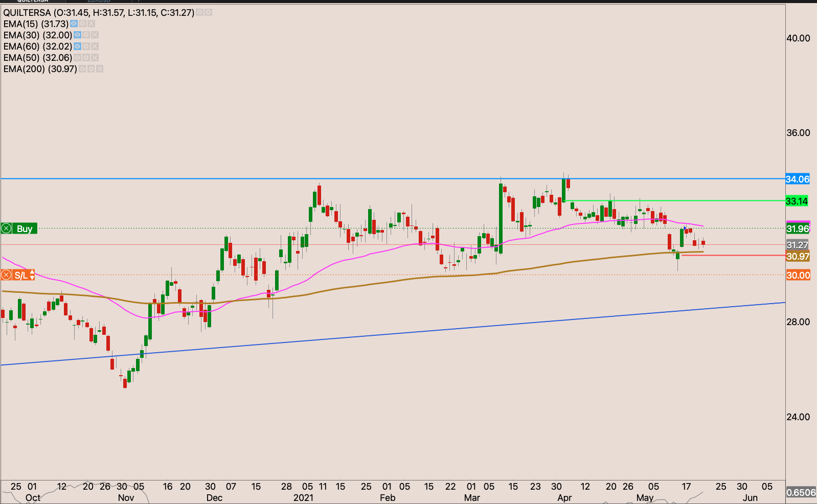
Task: Click the green Buy order label
Action: (x=25, y=228)
